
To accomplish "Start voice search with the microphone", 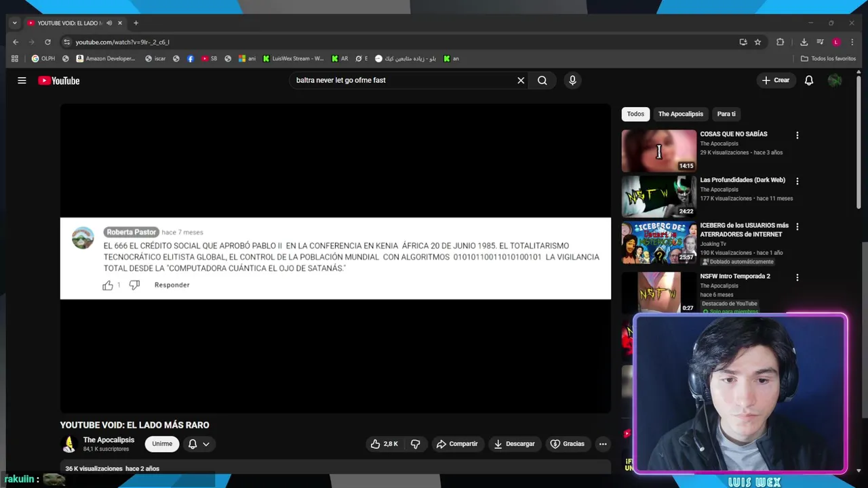I will pyautogui.click(x=572, y=81).
